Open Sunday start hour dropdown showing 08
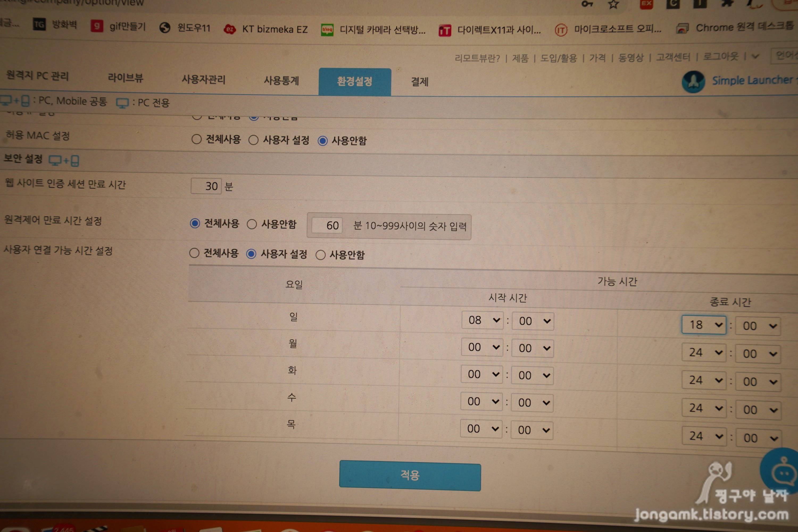This screenshot has height=532, width=798. (x=482, y=320)
